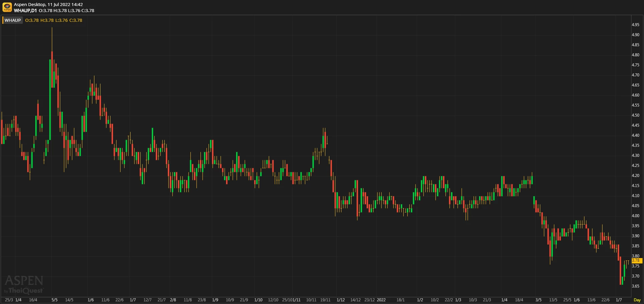Click the '19/11' date axis label
The image size is (644, 304).
[x=325, y=300]
